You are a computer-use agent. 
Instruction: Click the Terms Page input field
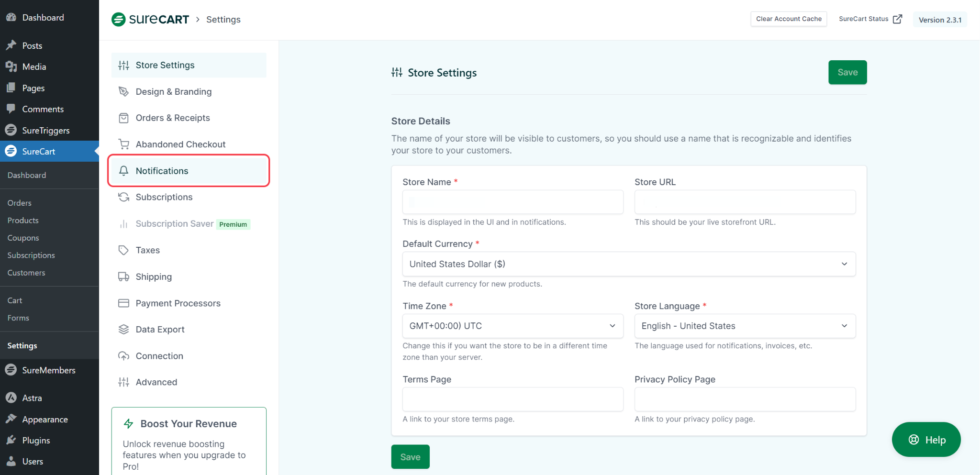click(512, 399)
